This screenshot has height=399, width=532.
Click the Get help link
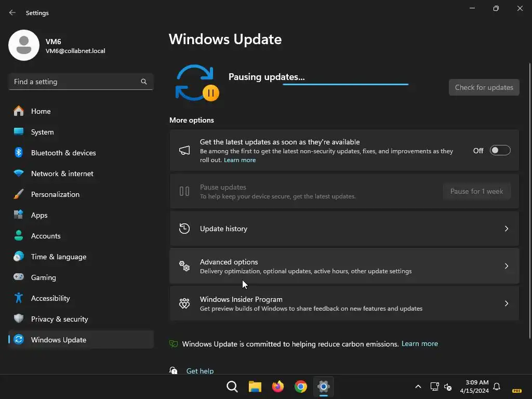pos(200,371)
